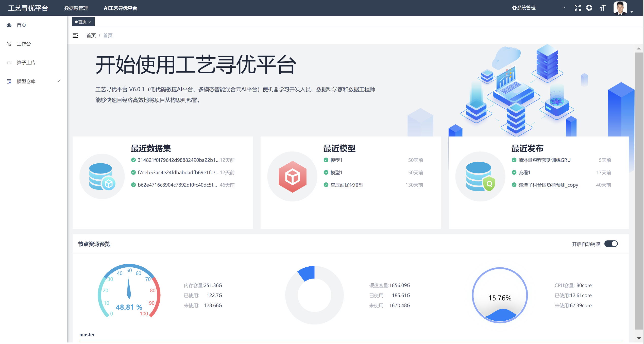Screen dimensions: 644x344
Task: Select the AI工艺寻优平台 top menu
Action: pyautogui.click(x=120, y=8)
